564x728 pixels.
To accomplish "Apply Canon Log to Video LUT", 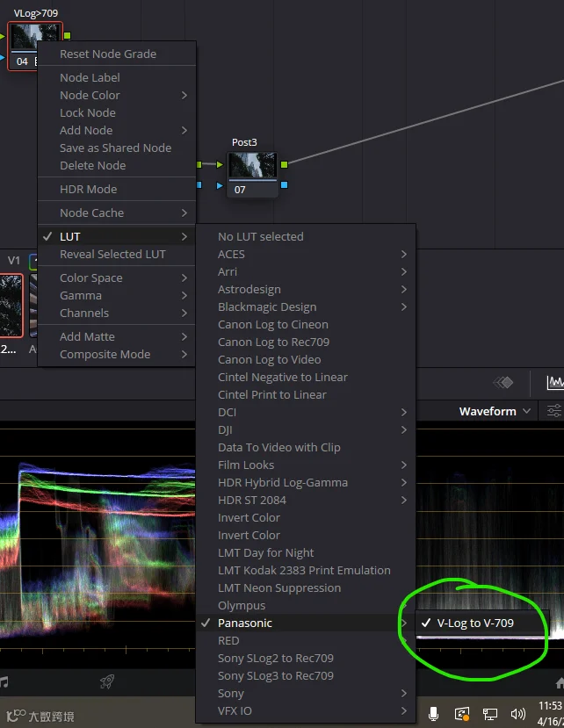I will tap(305, 360).
